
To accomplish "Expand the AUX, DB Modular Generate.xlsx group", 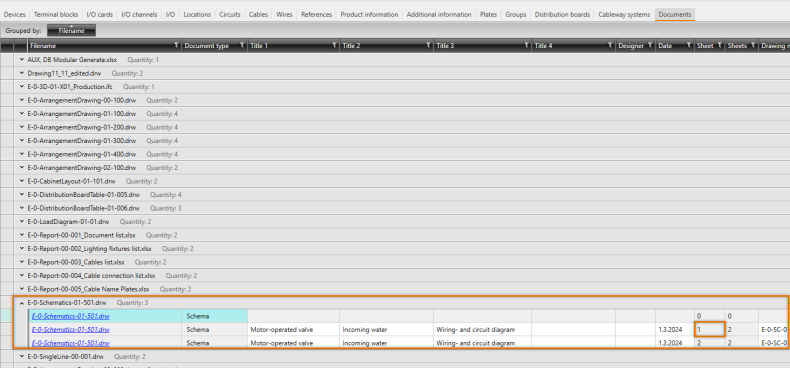I will click(x=22, y=59).
